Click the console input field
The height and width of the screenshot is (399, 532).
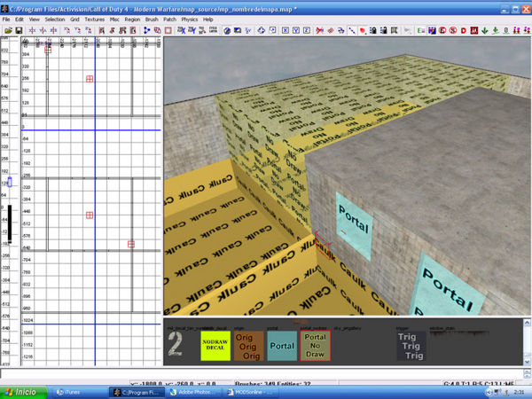(x=261, y=373)
